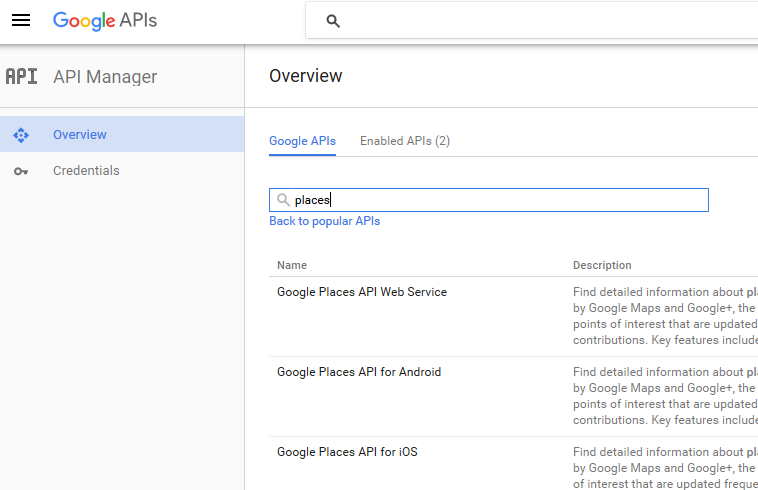Viewport: 758px width, 490px height.
Task: Click the search icon in the places filter box
Action: [x=284, y=200]
